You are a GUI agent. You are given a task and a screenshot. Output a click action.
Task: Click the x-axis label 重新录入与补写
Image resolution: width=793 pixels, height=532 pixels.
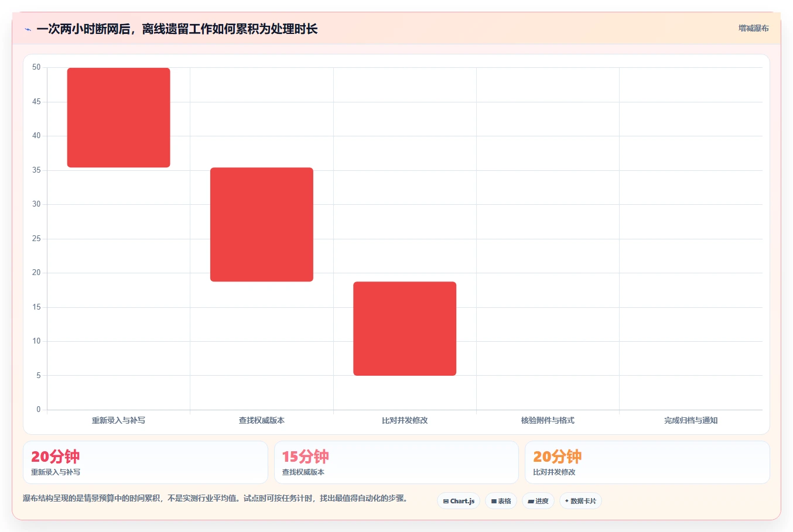pyautogui.click(x=118, y=420)
